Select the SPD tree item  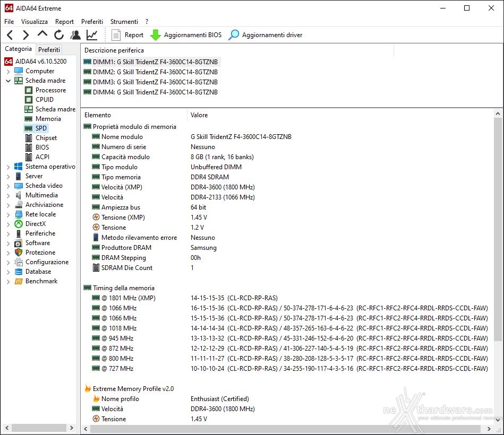tap(36, 128)
